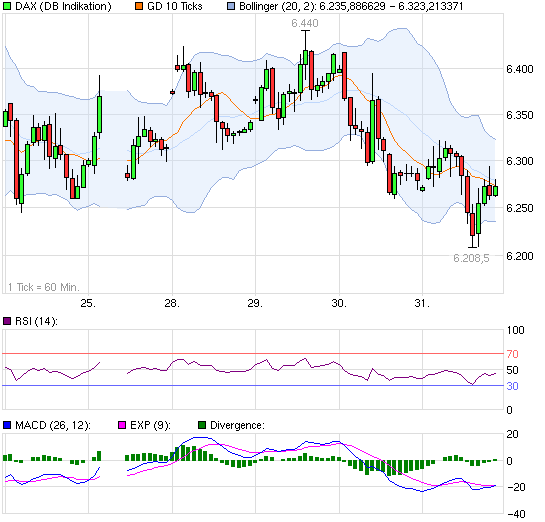545x522 pixels.
Task: Click the '28.' date axis label
Action: click(x=172, y=303)
